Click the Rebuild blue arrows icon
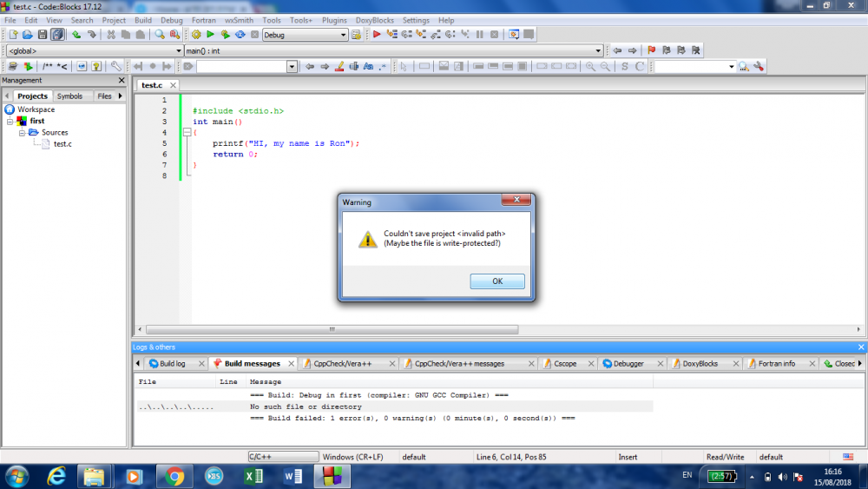Image resolution: width=868 pixels, height=489 pixels. pyautogui.click(x=240, y=35)
